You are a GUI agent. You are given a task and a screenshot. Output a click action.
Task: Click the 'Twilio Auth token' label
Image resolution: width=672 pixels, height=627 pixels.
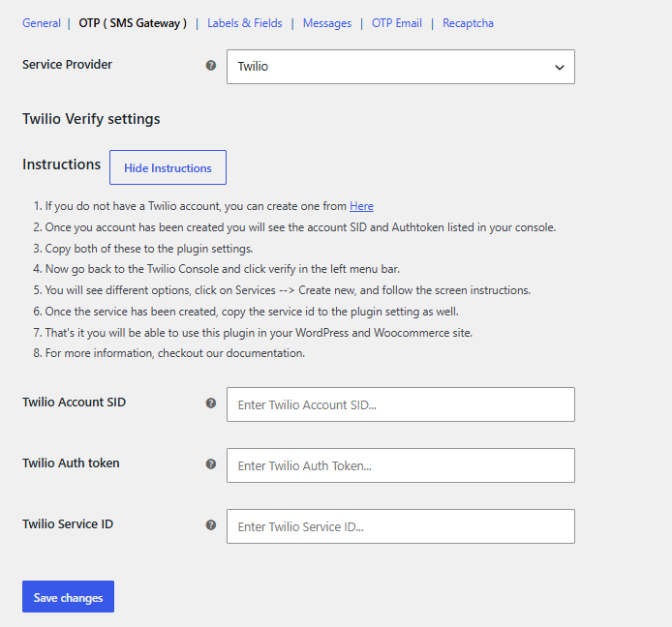pos(71,463)
